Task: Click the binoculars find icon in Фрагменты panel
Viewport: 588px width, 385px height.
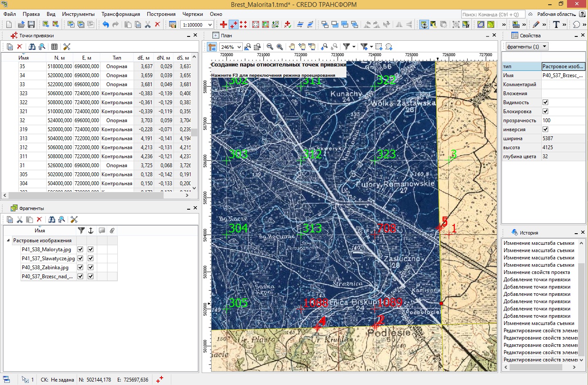Action: point(52,220)
